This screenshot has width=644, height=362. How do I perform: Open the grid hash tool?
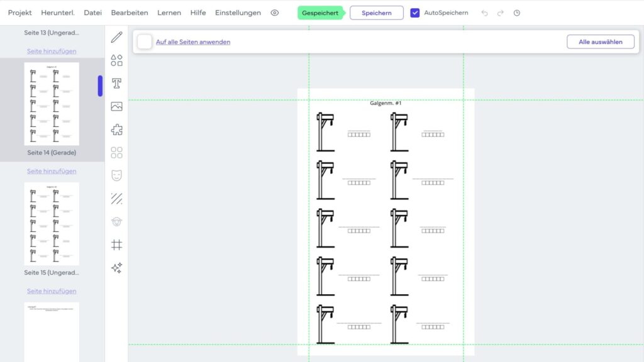(x=116, y=244)
